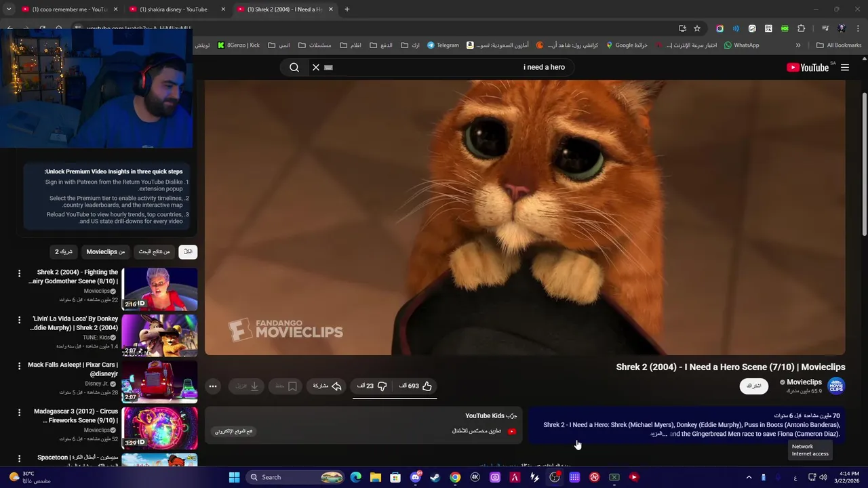
Task: Go to YouTube home via the logo
Action: coord(807,67)
